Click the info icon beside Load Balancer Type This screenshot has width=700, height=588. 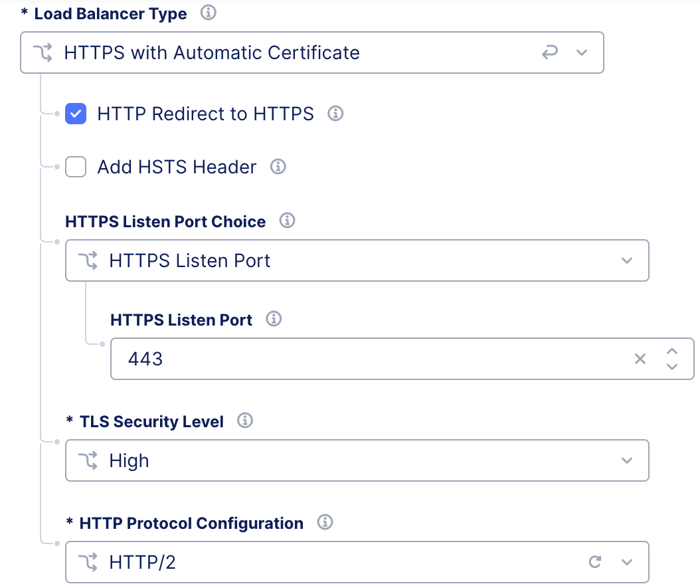208,13
